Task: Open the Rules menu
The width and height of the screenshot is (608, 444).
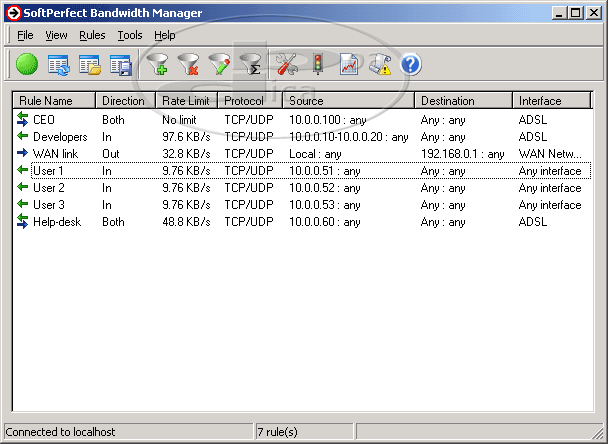Action: (92, 35)
